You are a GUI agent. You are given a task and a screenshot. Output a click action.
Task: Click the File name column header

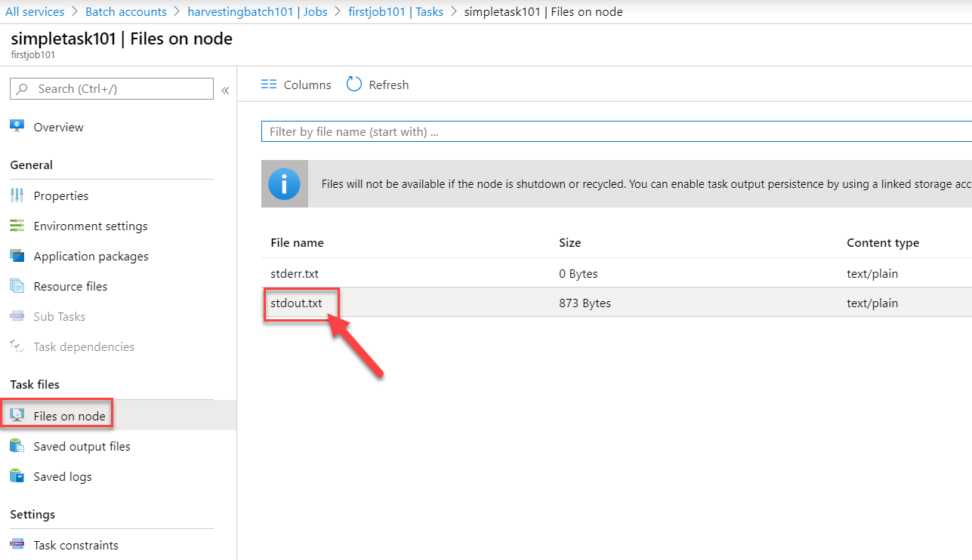click(297, 242)
